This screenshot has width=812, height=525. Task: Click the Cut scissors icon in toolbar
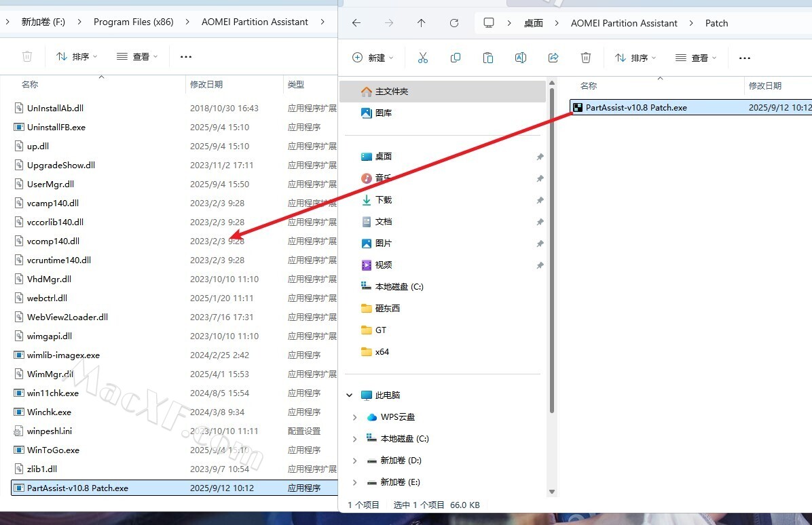click(423, 58)
